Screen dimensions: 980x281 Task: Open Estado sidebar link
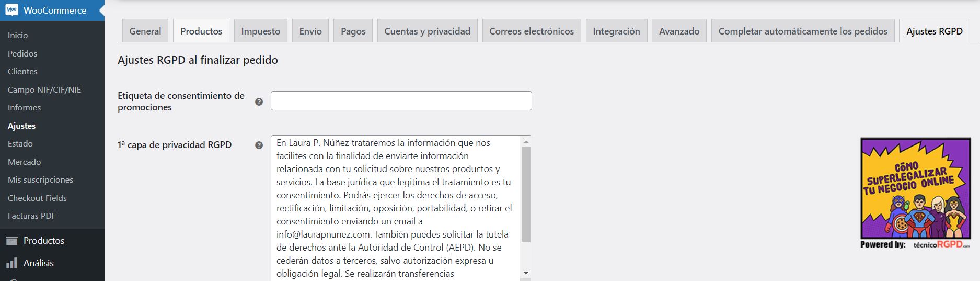(20, 143)
